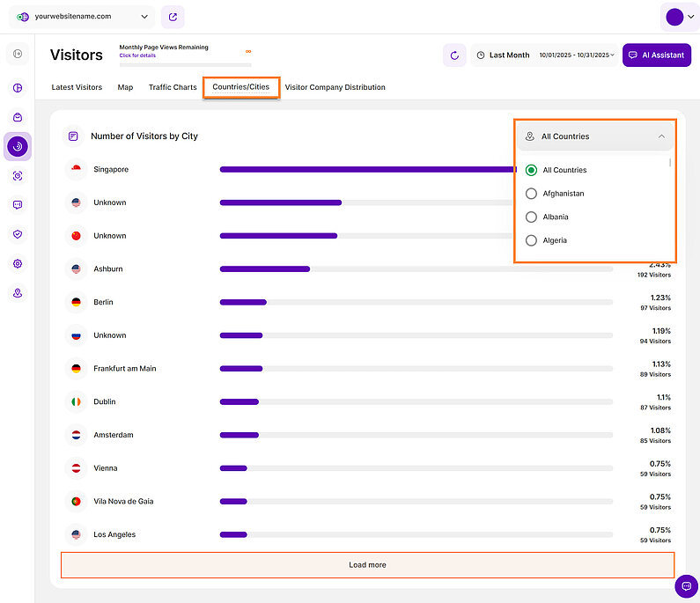This screenshot has width=700, height=603.
Task: Open the yourwebsitename.com site selector
Action: pyautogui.click(x=85, y=17)
